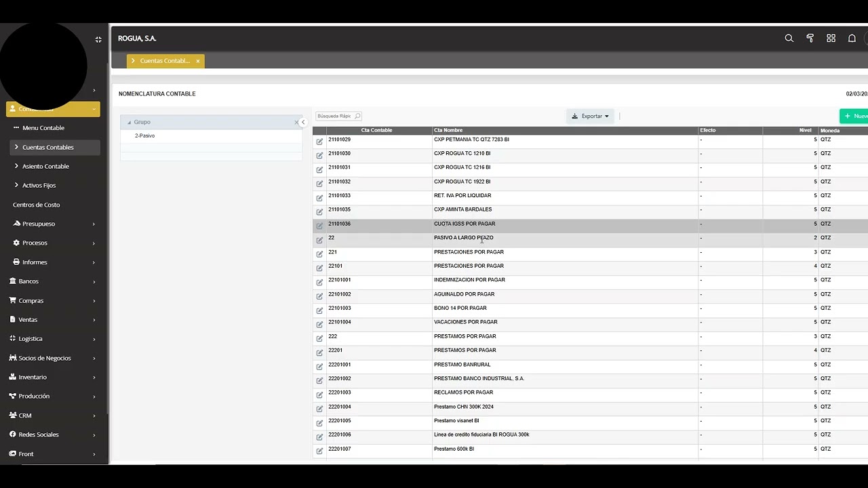Close the Cuentas Contabl... tab
The height and width of the screenshot is (488, 868).
click(x=198, y=61)
